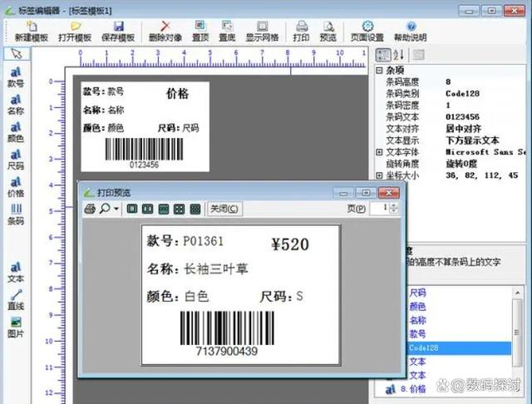The width and height of the screenshot is (532, 404).
Task: Insert a 价格 field from the sidebar
Action: click(x=16, y=187)
